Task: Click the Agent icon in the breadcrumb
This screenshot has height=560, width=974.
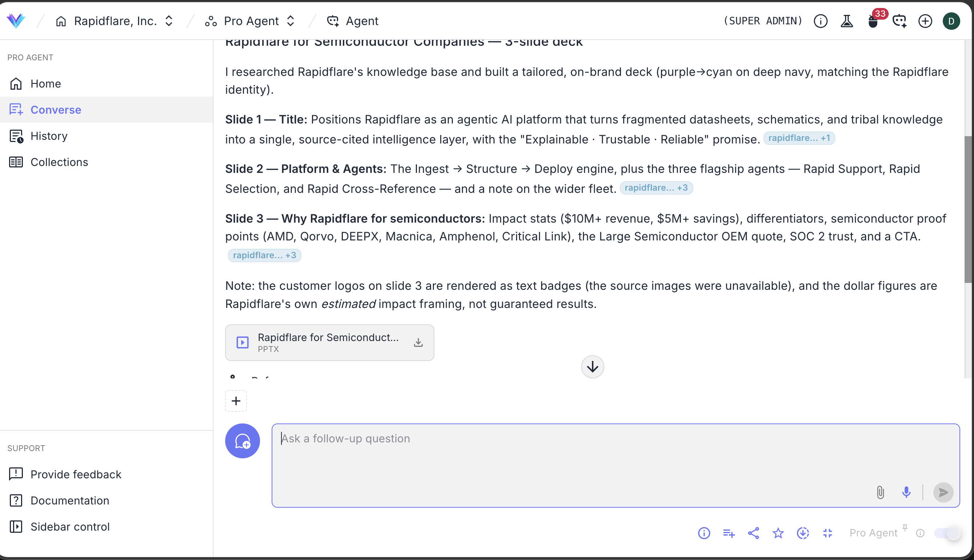Action: [x=333, y=21]
